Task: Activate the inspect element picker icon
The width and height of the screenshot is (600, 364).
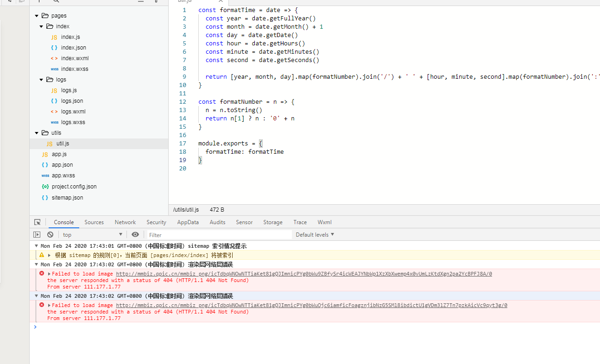Action: point(38,222)
